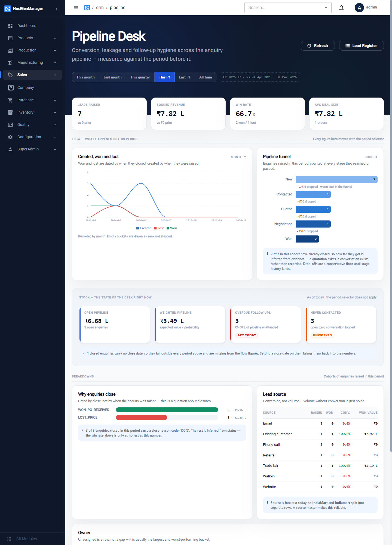This screenshot has height=545, width=392.
Task: Click the Existing customer source row
Action: (320, 434)
